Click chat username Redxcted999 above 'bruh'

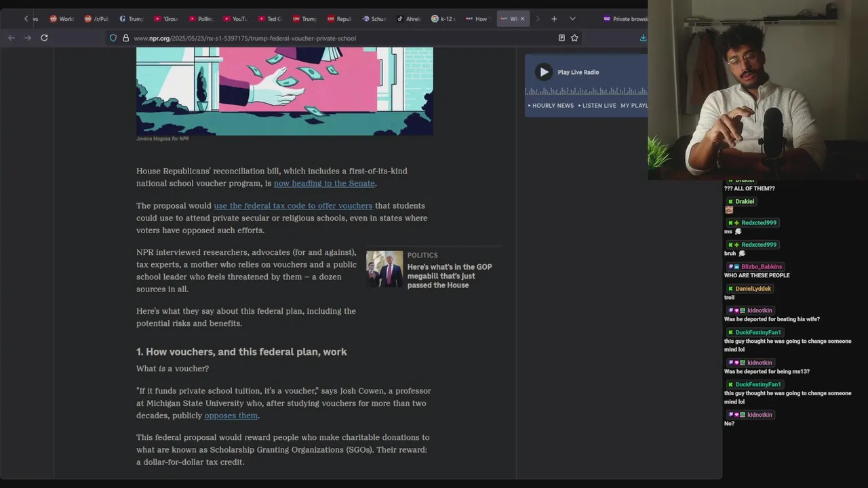pyautogui.click(x=759, y=245)
